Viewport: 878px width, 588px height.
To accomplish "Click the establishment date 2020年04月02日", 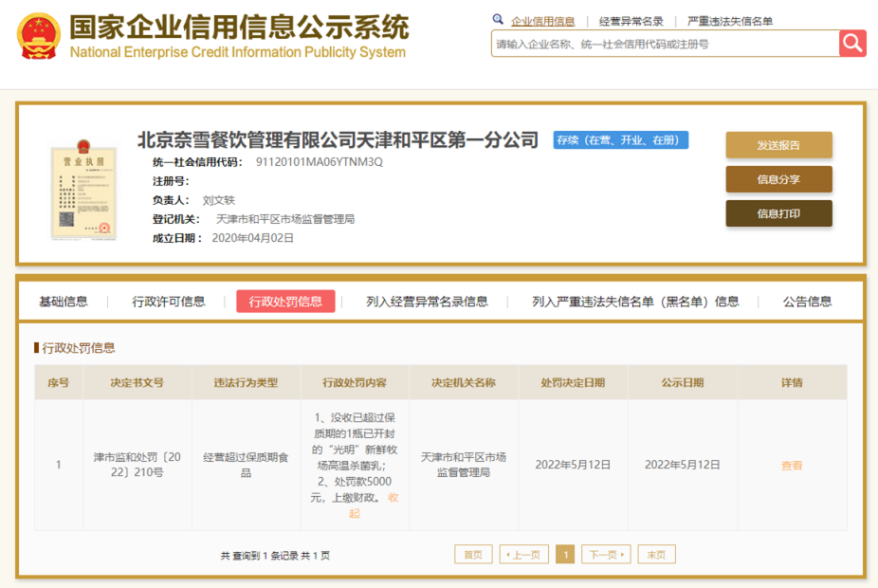I will coord(252,238).
